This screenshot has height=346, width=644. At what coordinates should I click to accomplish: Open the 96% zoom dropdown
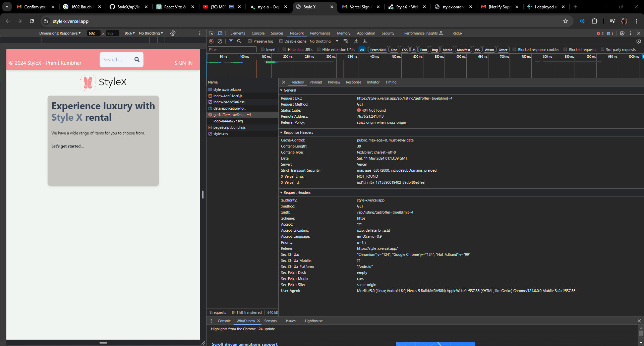coord(130,33)
